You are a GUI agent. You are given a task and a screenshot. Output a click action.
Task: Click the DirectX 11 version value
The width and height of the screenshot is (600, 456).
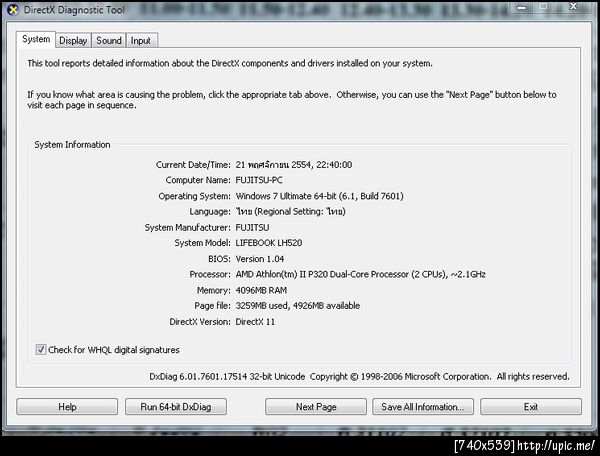point(255,322)
